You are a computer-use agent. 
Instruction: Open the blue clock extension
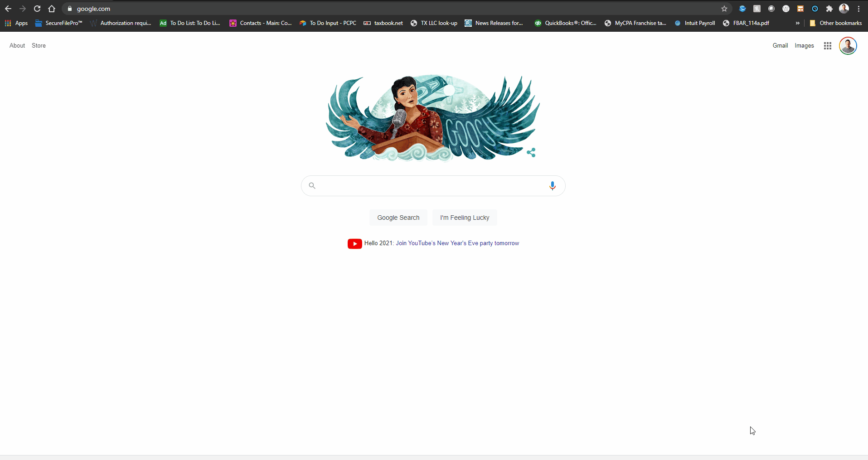tap(815, 9)
